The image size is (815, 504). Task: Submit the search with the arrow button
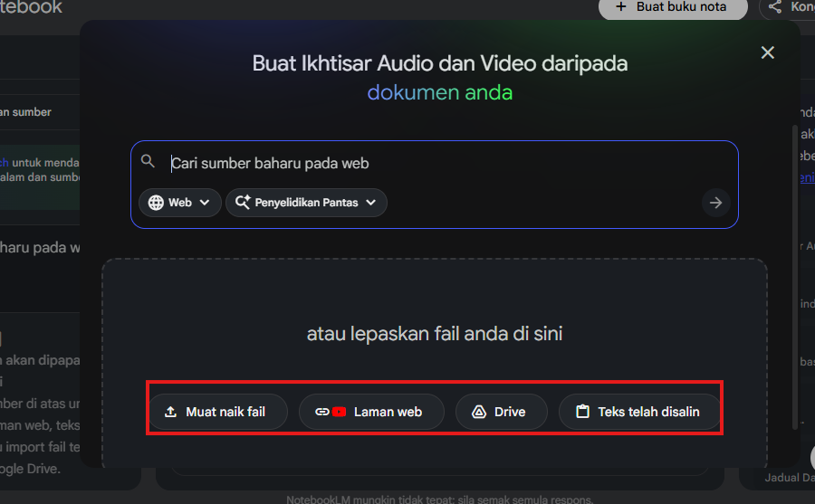(x=715, y=203)
